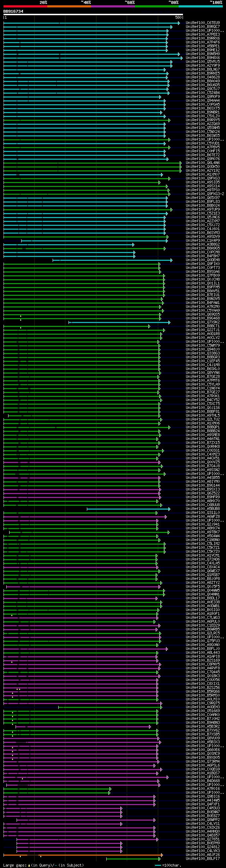The image size is (226, 868).
Task: Click the UniRef100_Q5SNH5 label
Action: pyautogui.click(x=203, y=128)
